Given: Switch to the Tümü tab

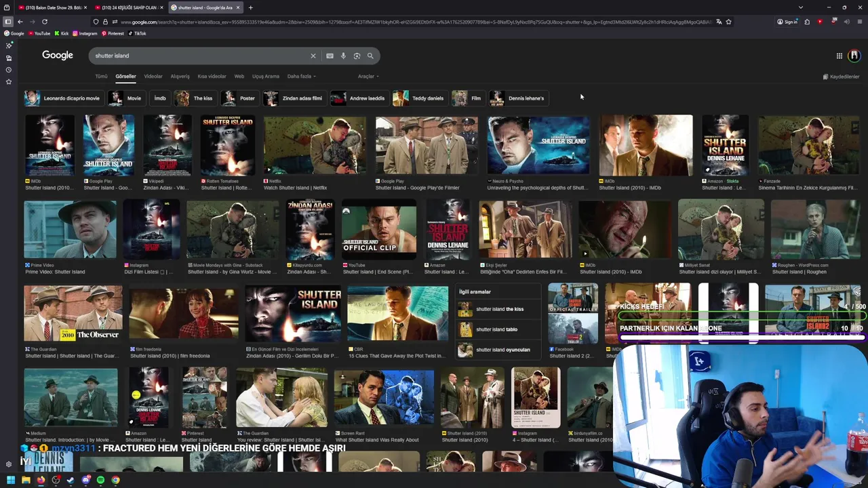Looking at the screenshot, I should (x=101, y=77).
